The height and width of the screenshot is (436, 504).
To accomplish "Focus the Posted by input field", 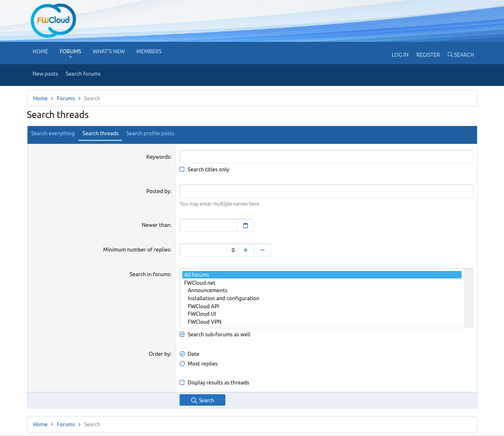I will (326, 191).
